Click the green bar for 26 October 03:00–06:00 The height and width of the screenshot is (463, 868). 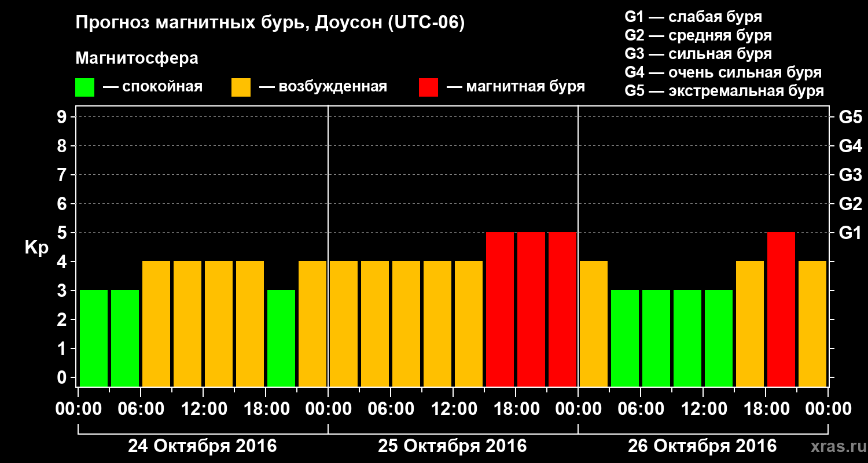tap(625, 338)
